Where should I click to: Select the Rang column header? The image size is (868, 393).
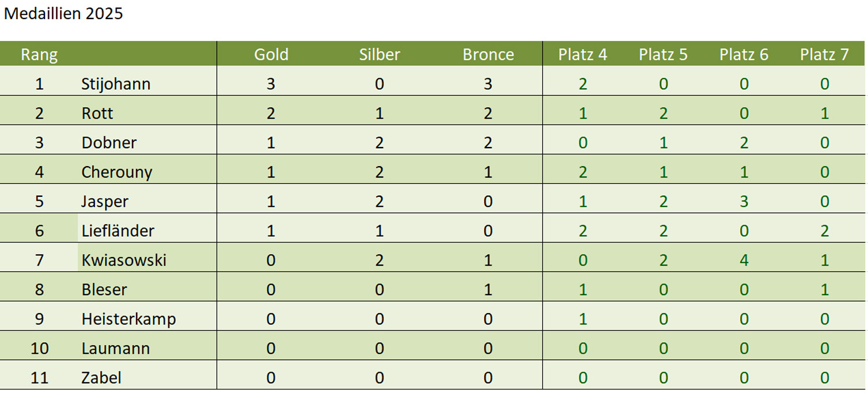tap(39, 54)
